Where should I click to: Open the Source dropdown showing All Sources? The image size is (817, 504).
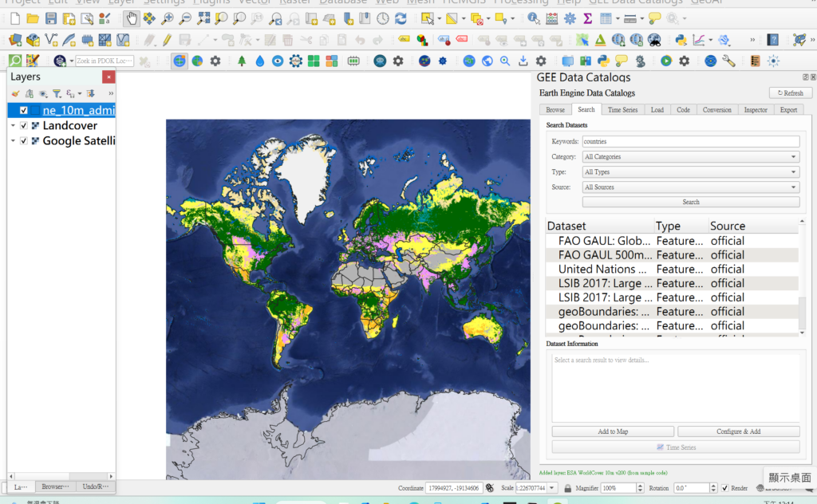pyautogui.click(x=691, y=187)
